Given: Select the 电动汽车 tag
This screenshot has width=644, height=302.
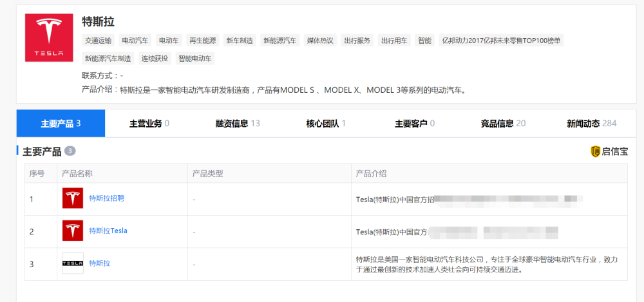Looking at the screenshot, I should point(135,41).
